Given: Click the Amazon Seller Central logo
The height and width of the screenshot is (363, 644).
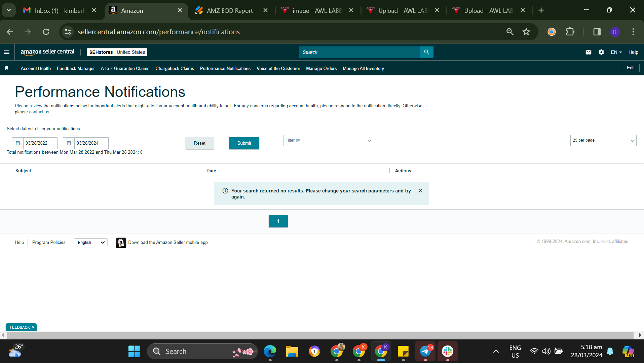Looking at the screenshot, I should click(47, 52).
